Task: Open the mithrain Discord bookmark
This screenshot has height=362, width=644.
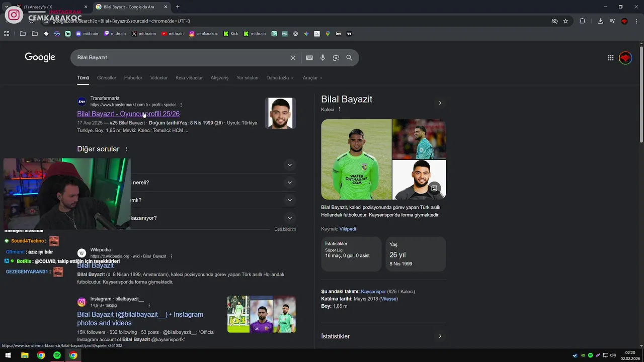Action: [87, 34]
